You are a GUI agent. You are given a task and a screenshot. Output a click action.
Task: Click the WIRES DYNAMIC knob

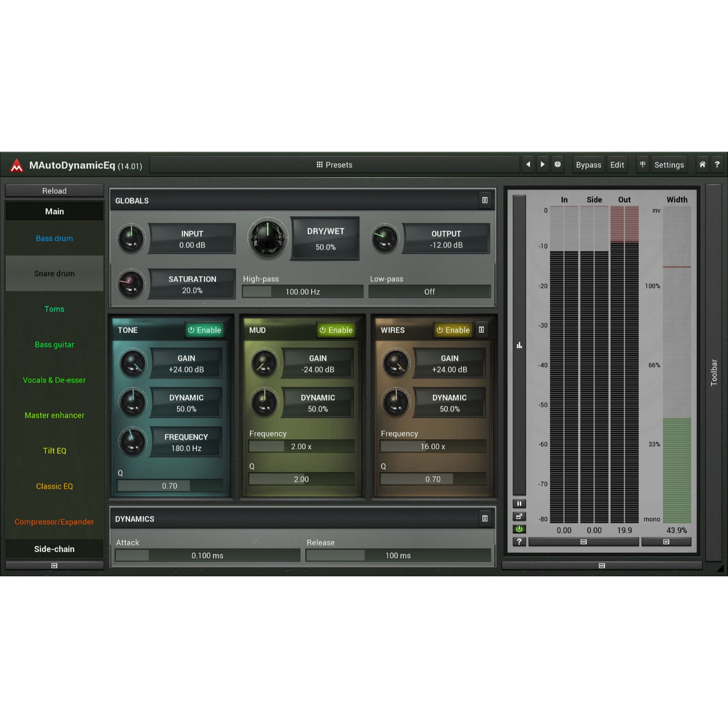click(x=396, y=402)
